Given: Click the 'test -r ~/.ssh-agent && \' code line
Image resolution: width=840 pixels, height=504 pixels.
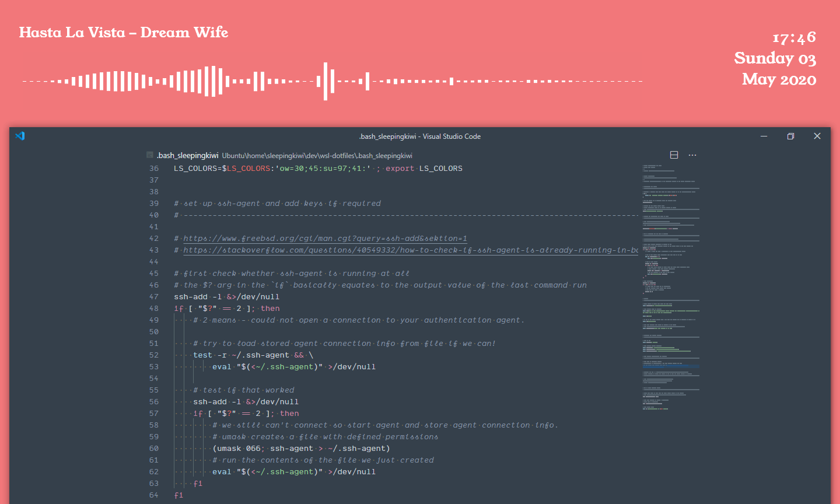Looking at the screenshot, I should [x=253, y=355].
